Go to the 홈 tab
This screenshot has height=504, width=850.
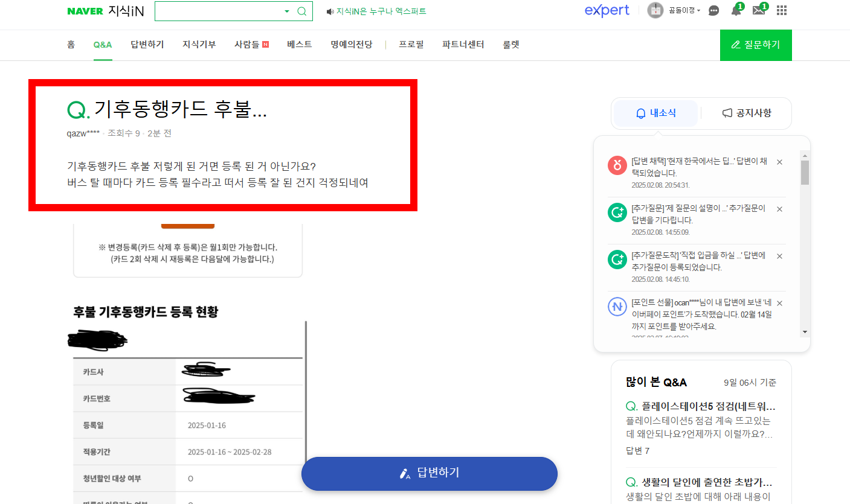(x=71, y=45)
